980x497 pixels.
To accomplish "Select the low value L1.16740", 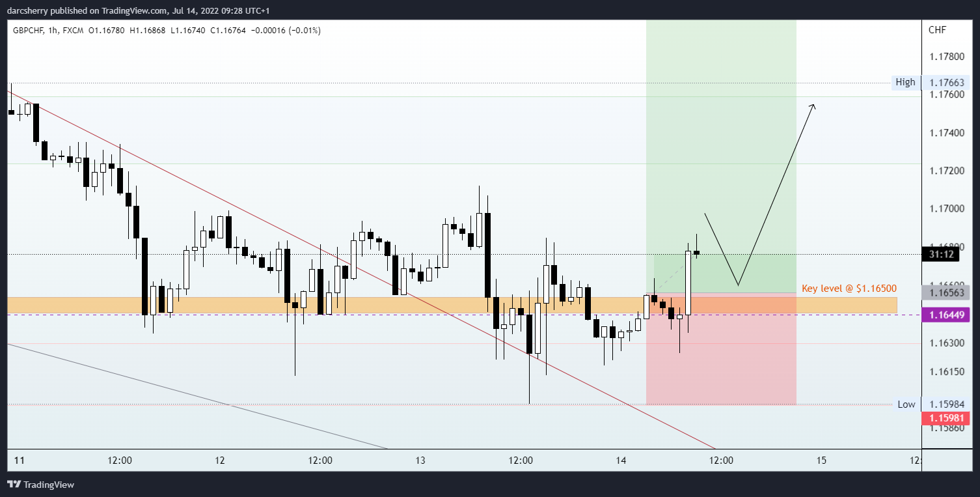I will 188,30.
